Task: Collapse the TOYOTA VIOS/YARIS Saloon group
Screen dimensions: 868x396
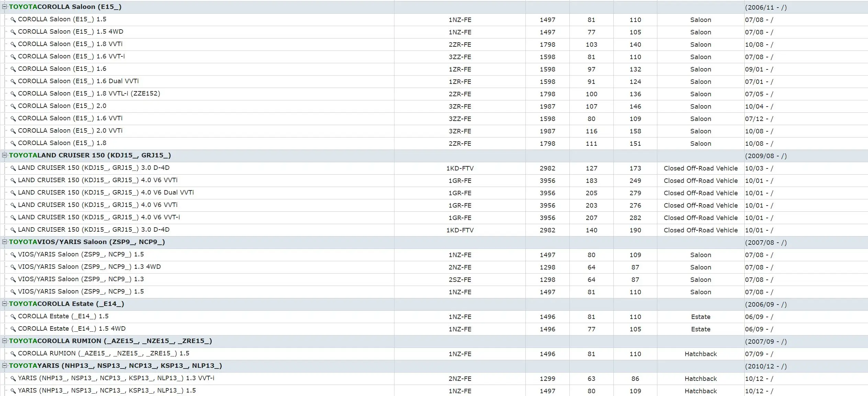Action: (5, 242)
